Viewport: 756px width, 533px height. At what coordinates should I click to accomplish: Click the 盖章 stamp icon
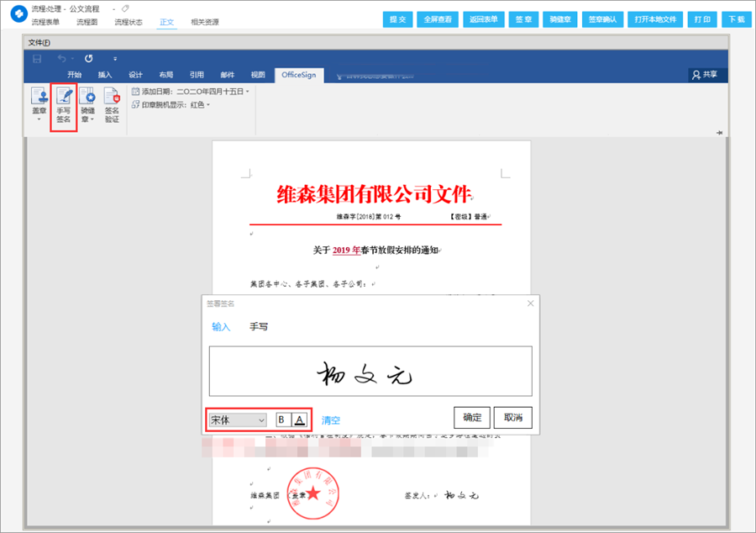coord(39,96)
